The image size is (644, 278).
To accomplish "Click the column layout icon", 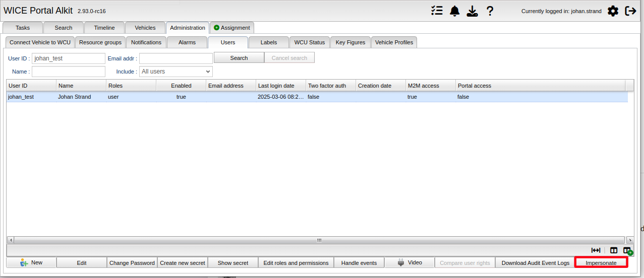I will tap(614, 250).
